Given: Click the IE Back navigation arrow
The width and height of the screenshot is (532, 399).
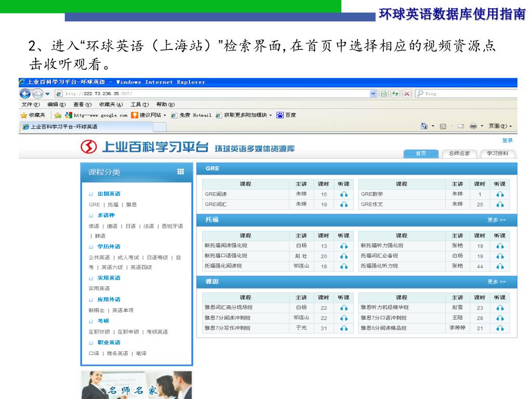Looking at the screenshot, I should [x=25, y=94].
